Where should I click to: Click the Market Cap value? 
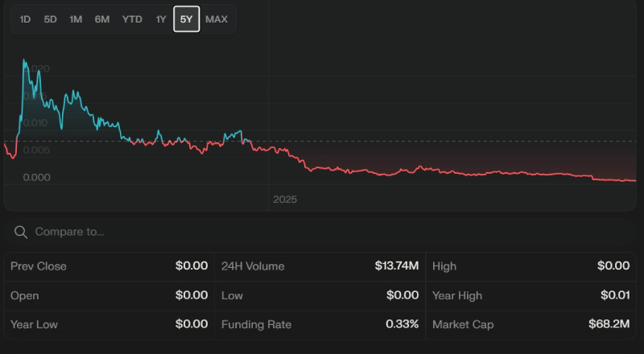[x=609, y=324]
